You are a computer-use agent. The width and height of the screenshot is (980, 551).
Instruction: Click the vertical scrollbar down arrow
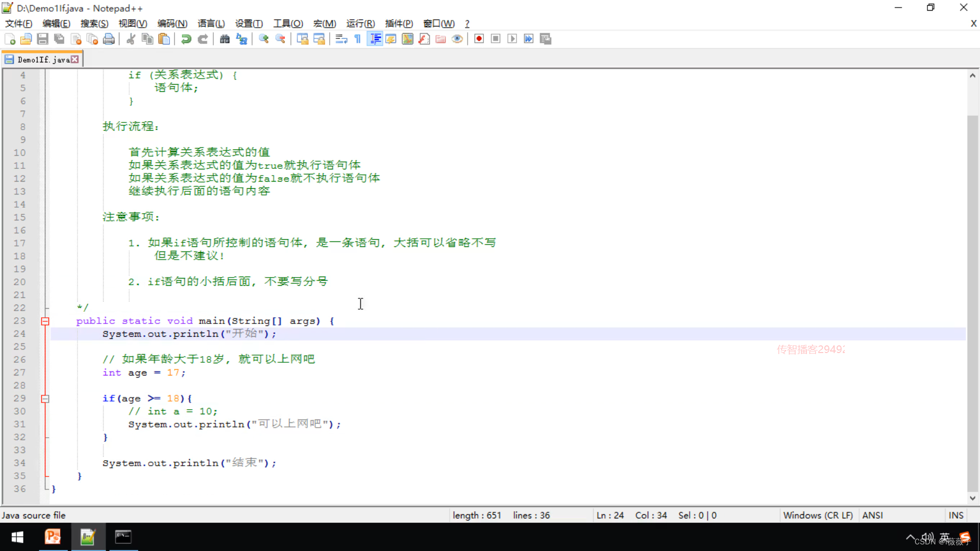pos(972,498)
